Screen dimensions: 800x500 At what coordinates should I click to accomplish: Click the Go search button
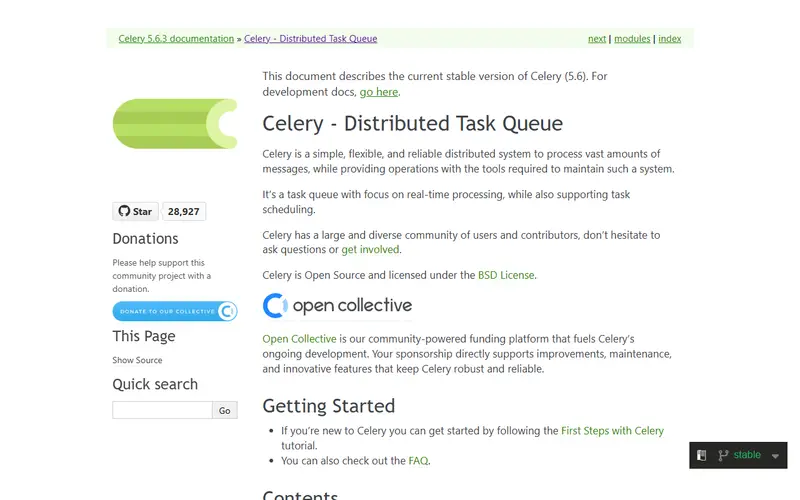pyautogui.click(x=225, y=410)
